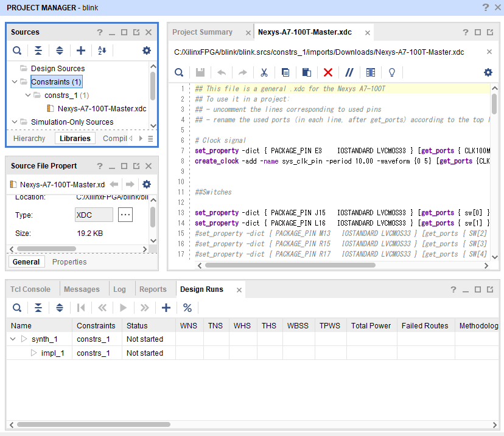
Task: Click Collapse All in Sources panel
Action: [38, 50]
